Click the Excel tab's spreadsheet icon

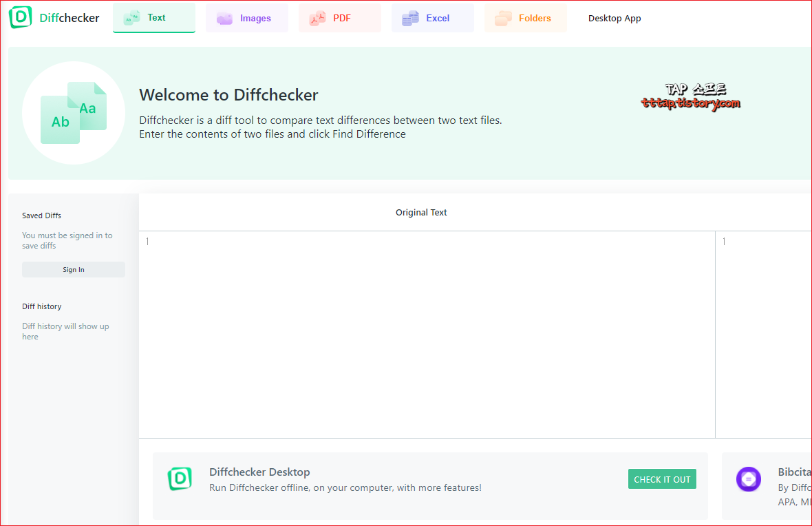tap(410, 18)
